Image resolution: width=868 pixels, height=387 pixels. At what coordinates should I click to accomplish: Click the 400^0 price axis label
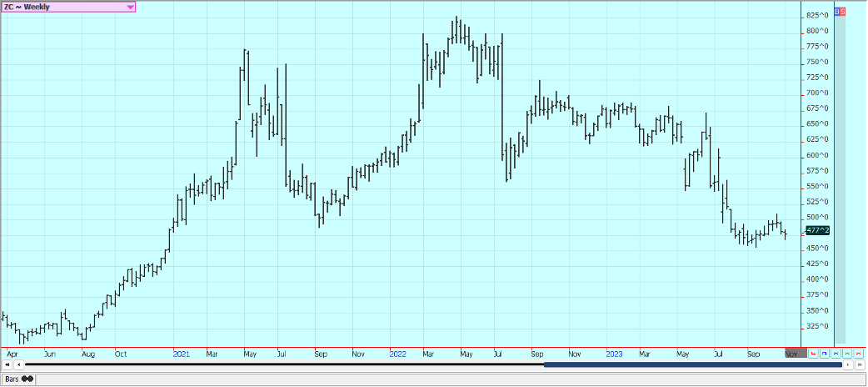(818, 279)
